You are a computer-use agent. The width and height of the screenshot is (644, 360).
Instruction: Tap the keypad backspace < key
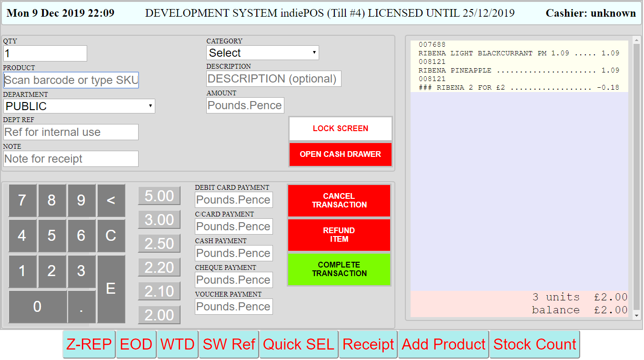tap(111, 200)
